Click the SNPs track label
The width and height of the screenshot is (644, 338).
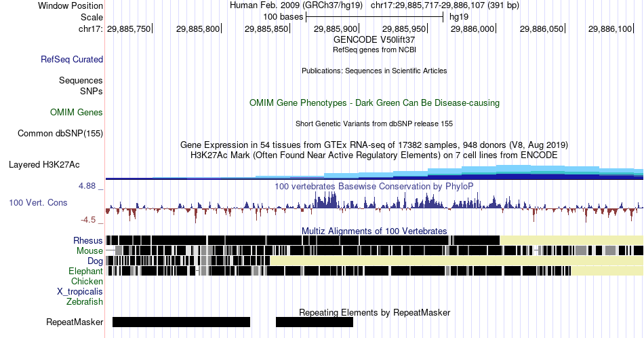click(92, 91)
